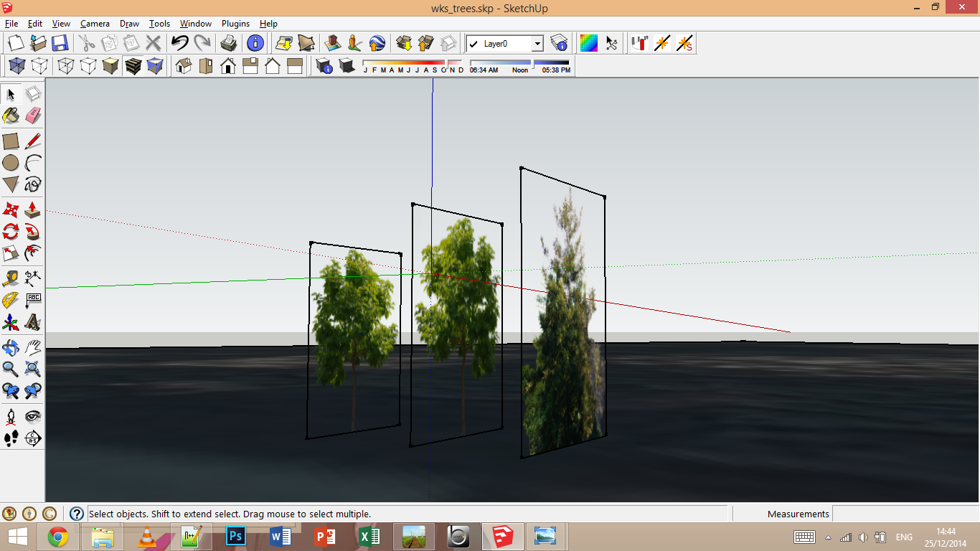Toggle the Layer0 visible checkmark
The height and width of the screenshot is (551, 980).
coord(473,44)
